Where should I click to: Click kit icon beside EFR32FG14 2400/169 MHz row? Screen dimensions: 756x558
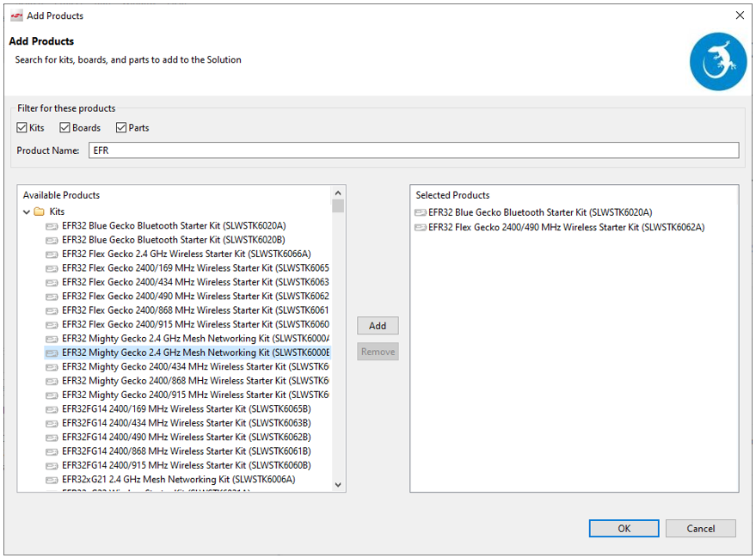[52, 409]
